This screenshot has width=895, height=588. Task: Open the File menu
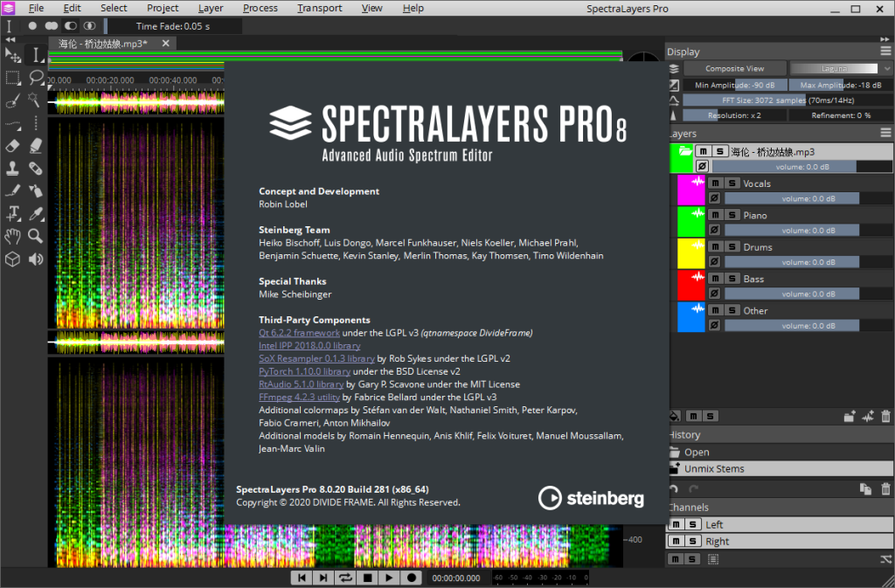click(36, 8)
